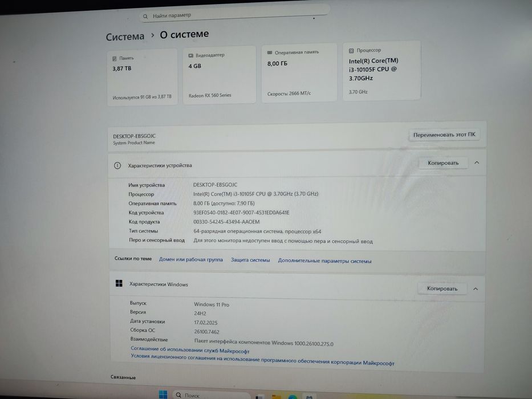The image size is (532, 399).
Task: Click Переименовать этот ПК button
Action: (x=444, y=135)
